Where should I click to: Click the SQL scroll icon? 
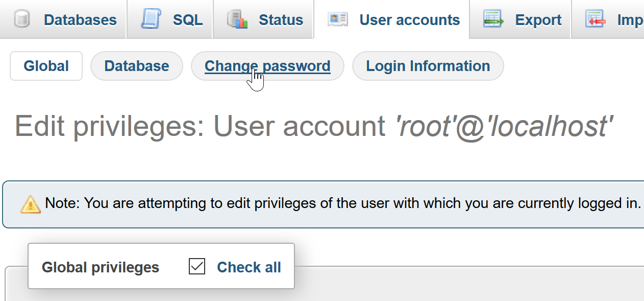tap(151, 19)
